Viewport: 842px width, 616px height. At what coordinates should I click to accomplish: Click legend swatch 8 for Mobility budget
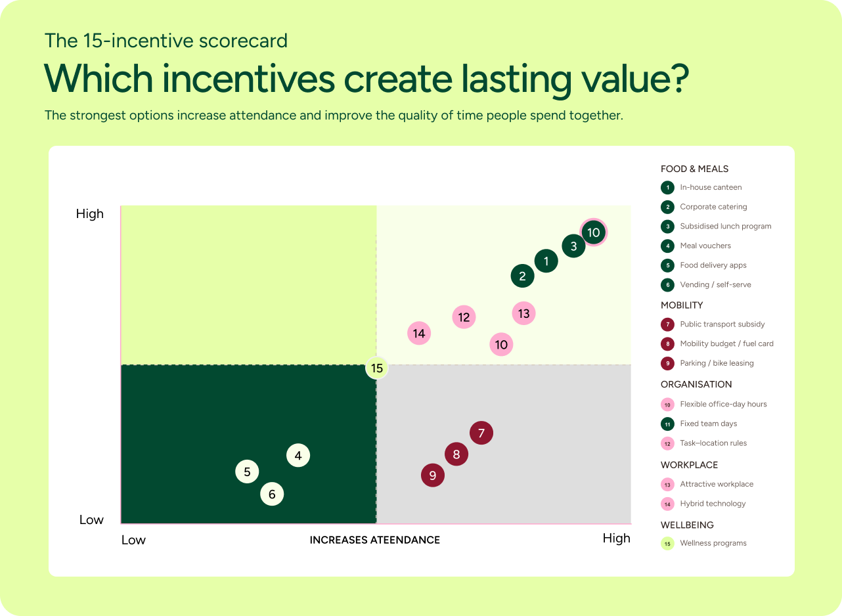click(x=667, y=343)
